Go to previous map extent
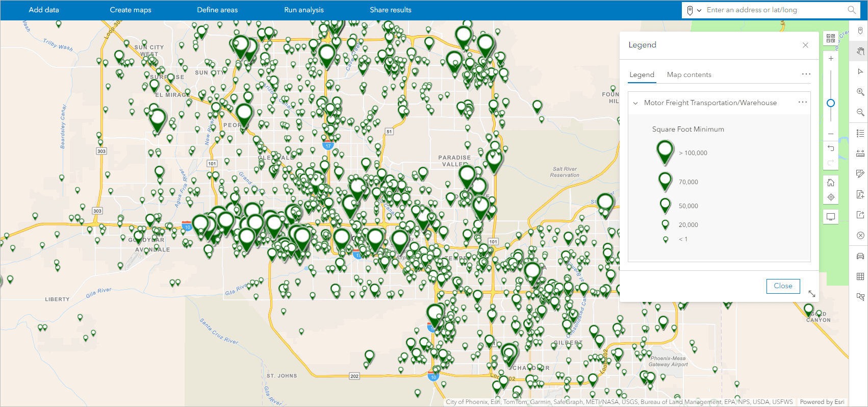Screen dimensions: 868x407 pyautogui.click(x=831, y=148)
